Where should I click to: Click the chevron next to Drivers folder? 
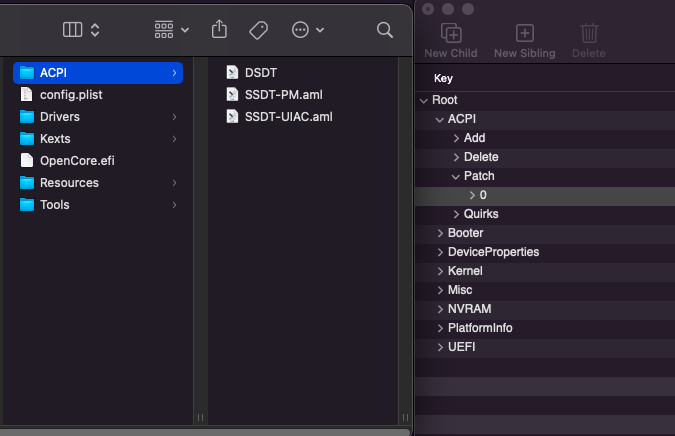click(174, 117)
